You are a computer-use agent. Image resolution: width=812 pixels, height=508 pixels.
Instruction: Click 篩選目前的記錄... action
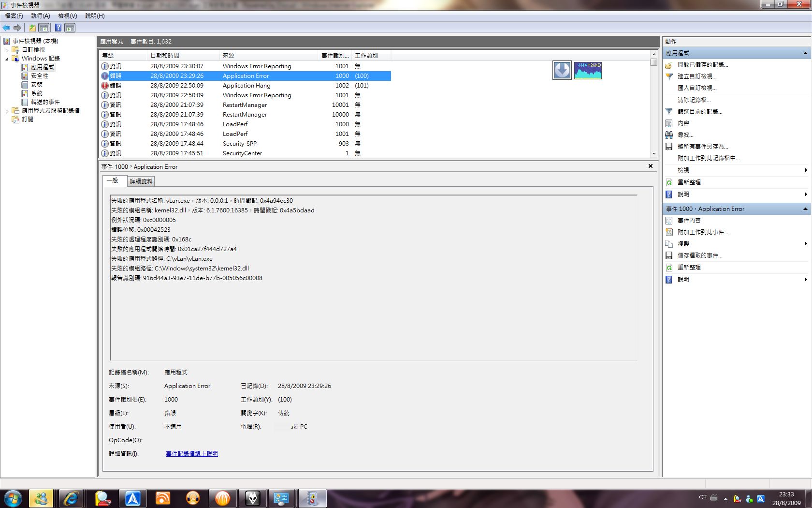pos(700,112)
